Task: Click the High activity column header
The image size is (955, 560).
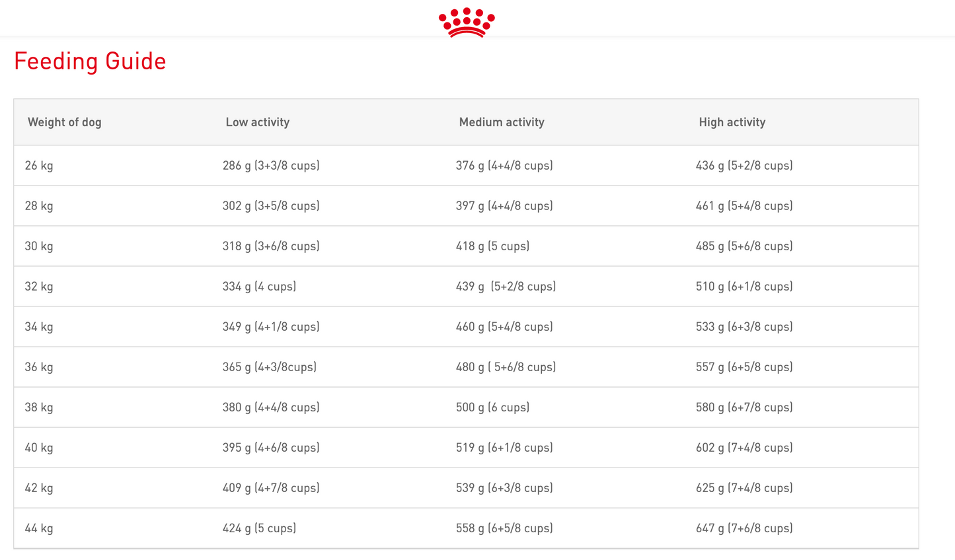Action: [x=732, y=122]
